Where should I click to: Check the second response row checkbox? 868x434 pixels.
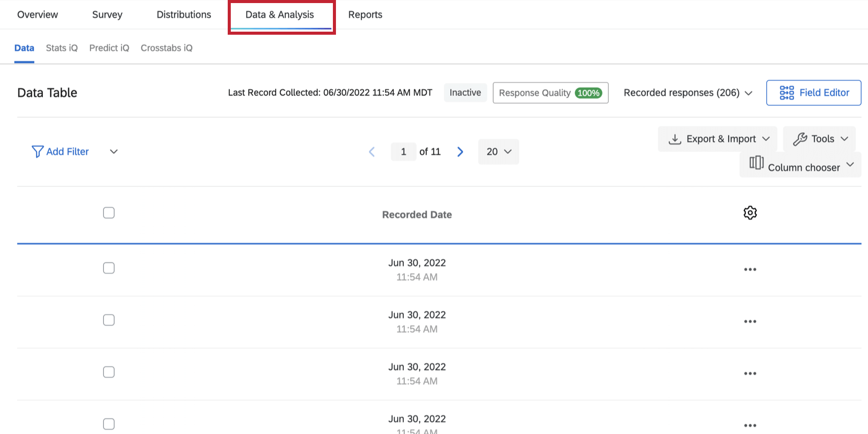click(x=109, y=320)
